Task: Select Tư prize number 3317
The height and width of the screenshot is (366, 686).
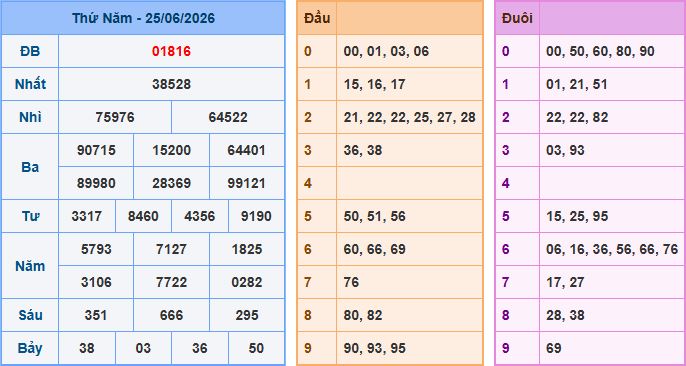Action: pyautogui.click(x=87, y=216)
